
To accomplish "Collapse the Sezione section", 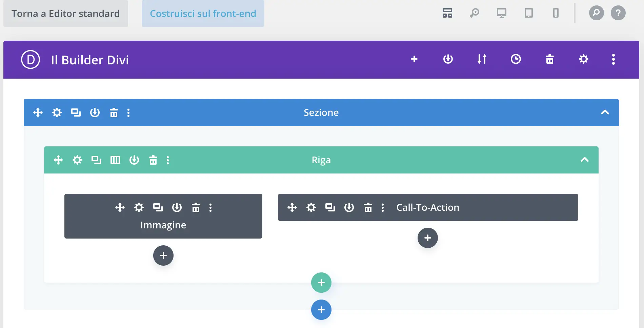I will [605, 112].
